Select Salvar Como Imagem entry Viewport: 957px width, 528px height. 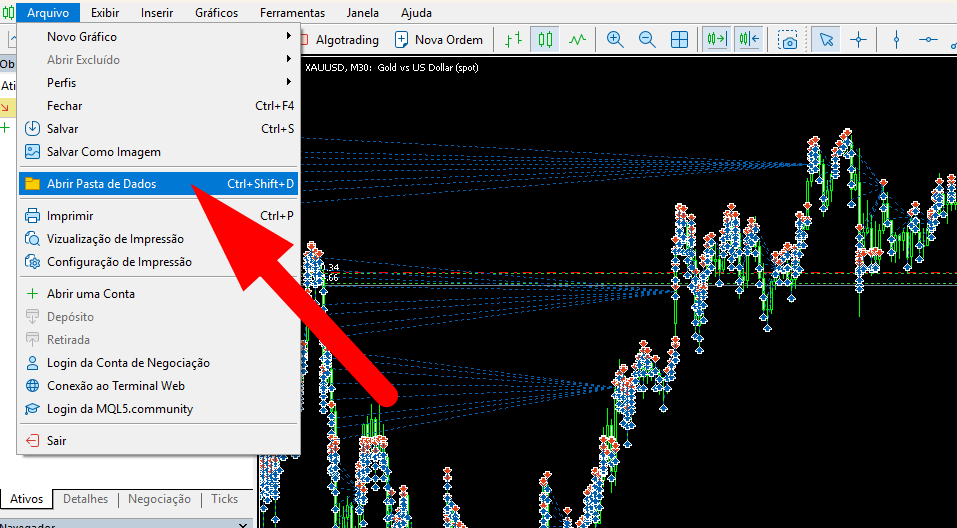tap(103, 152)
